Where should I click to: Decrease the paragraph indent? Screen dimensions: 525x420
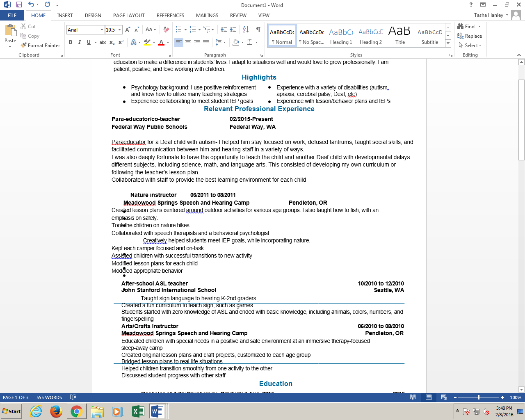click(224, 30)
